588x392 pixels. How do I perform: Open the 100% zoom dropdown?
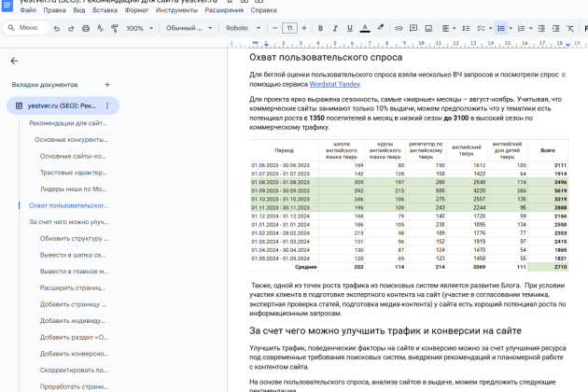pyautogui.click(x=140, y=28)
